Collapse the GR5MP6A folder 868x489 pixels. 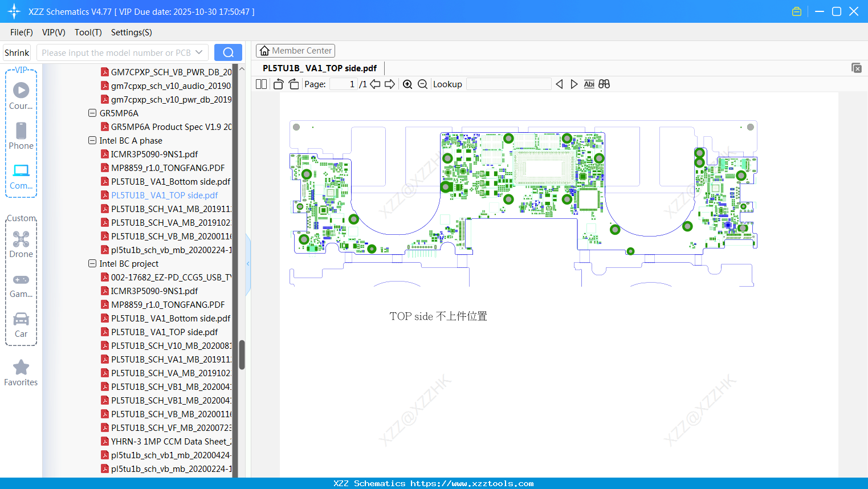[x=92, y=113]
